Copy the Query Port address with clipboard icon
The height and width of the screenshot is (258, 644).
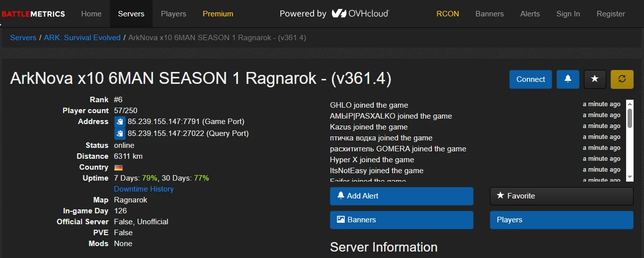[120, 133]
